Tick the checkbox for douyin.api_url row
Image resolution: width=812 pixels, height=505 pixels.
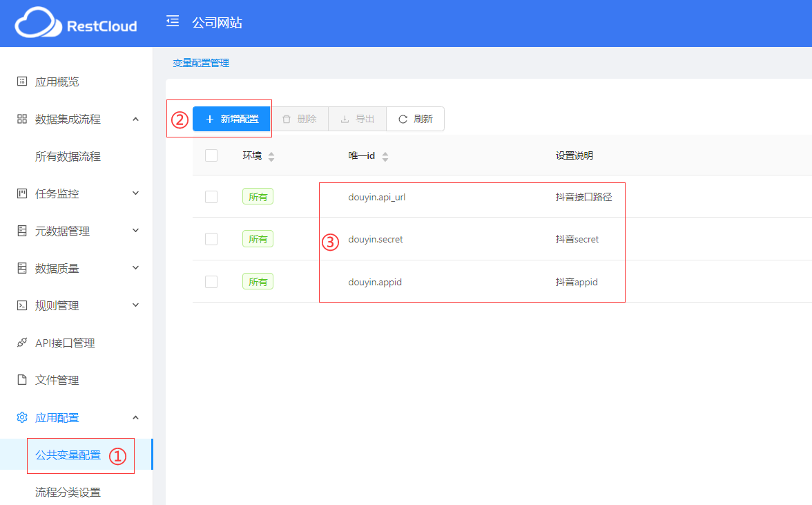coord(211,197)
